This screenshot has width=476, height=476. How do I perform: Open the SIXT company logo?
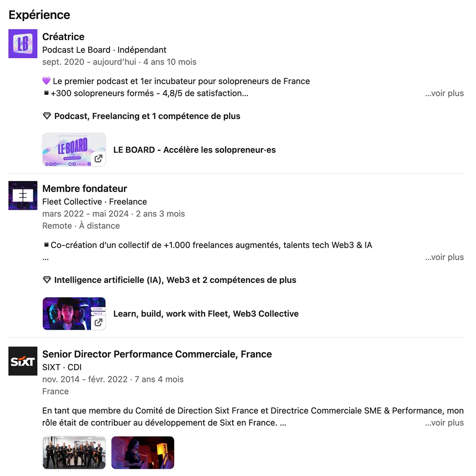tap(23, 361)
